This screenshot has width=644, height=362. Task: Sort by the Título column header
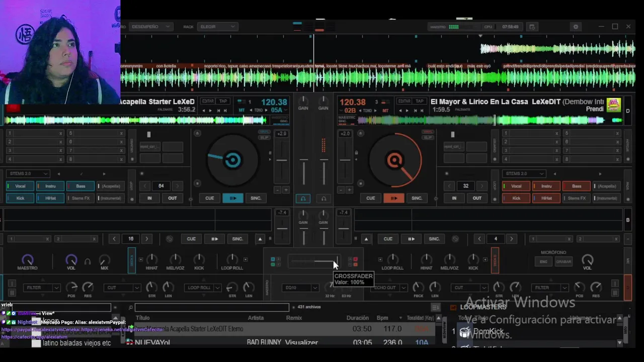[143, 318]
